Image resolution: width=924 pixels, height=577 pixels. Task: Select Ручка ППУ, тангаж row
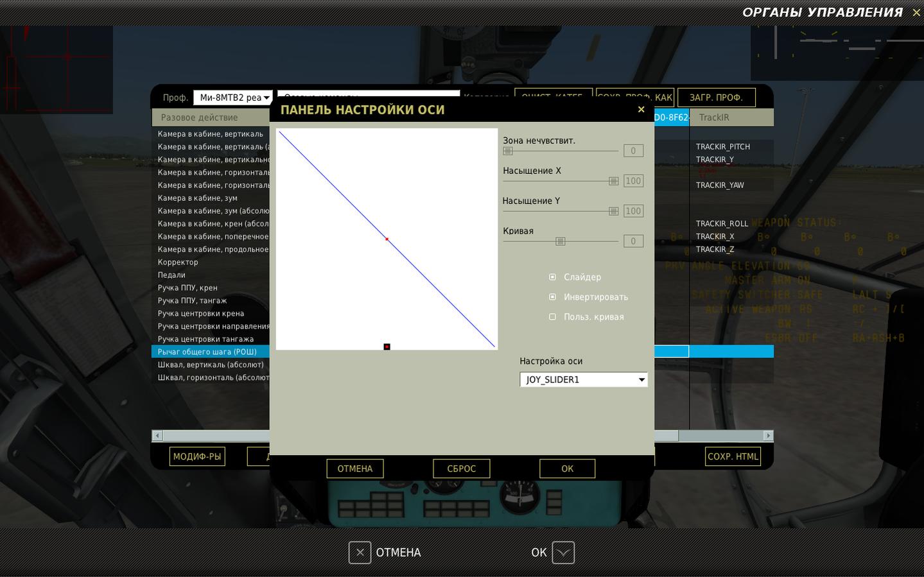tap(211, 300)
